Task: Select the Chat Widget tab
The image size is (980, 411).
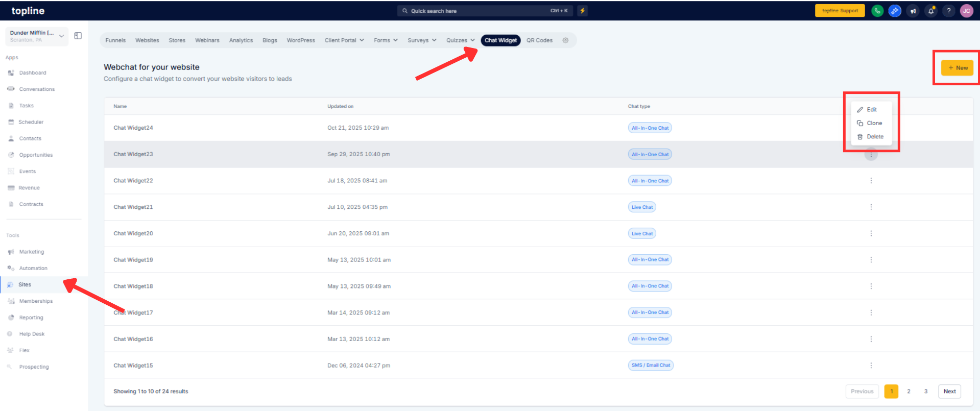Action: pyautogui.click(x=500, y=40)
